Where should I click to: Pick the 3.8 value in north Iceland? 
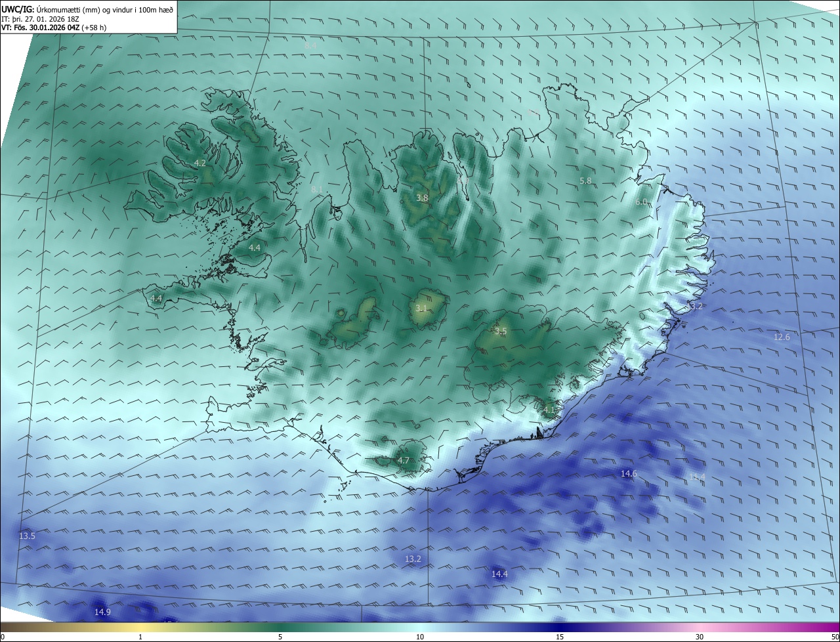[x=422, y=198]
